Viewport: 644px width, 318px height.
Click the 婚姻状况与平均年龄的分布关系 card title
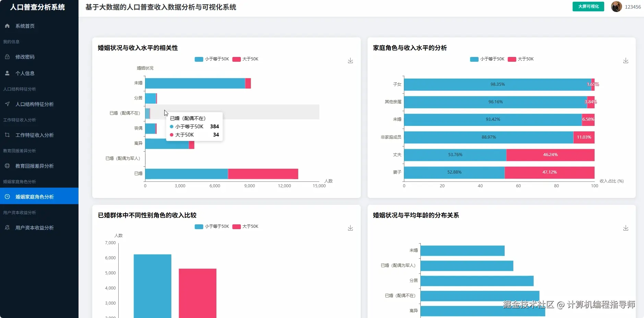(416, 215)
